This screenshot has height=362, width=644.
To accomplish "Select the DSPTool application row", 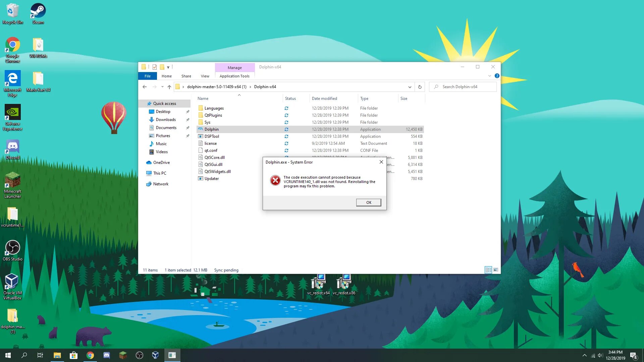I will [310, 136].
